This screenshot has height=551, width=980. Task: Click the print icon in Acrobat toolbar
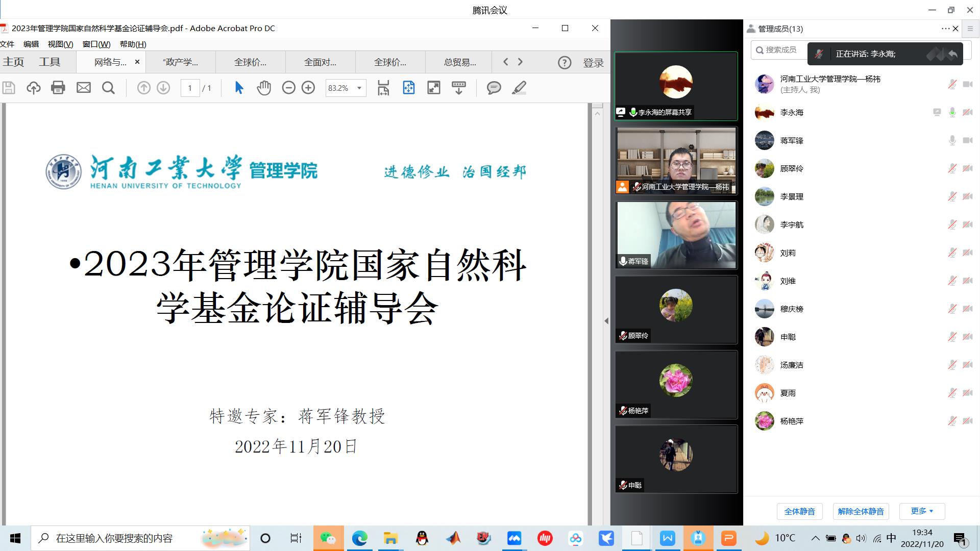(x=58, y=88)
